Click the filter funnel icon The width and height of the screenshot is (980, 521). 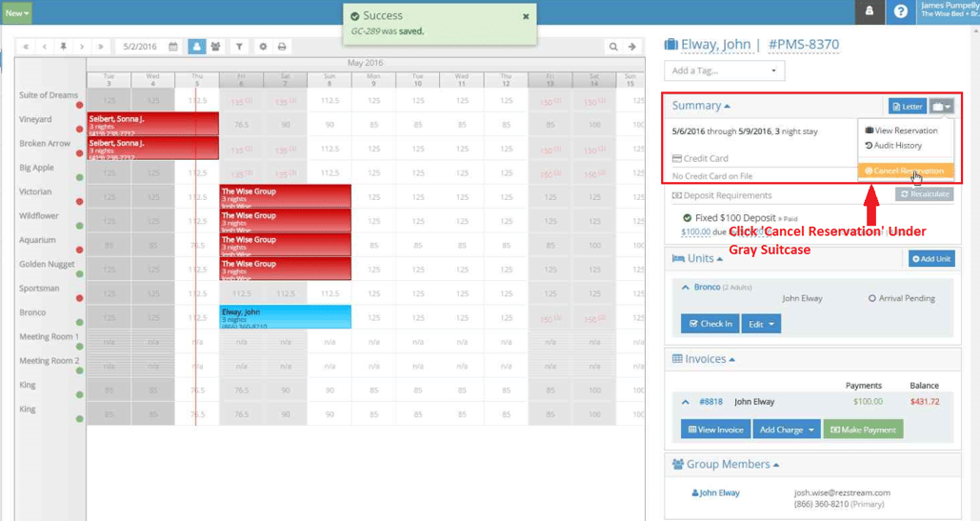point(239,47)
